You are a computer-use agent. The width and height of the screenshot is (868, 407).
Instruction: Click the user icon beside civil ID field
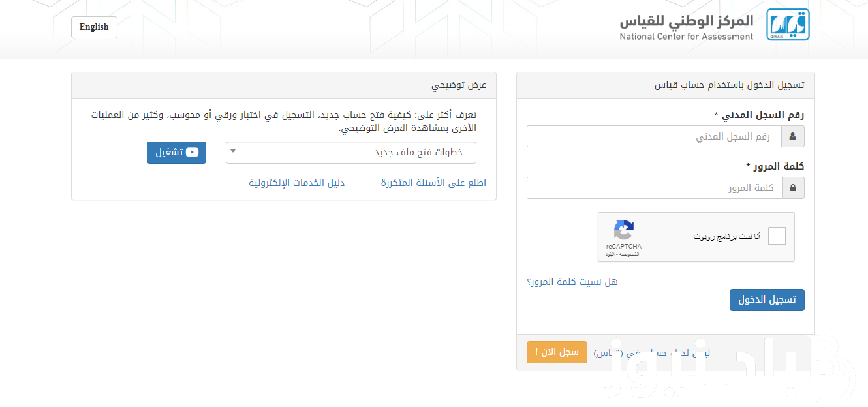pyautogui.click(x=793, y=136)
